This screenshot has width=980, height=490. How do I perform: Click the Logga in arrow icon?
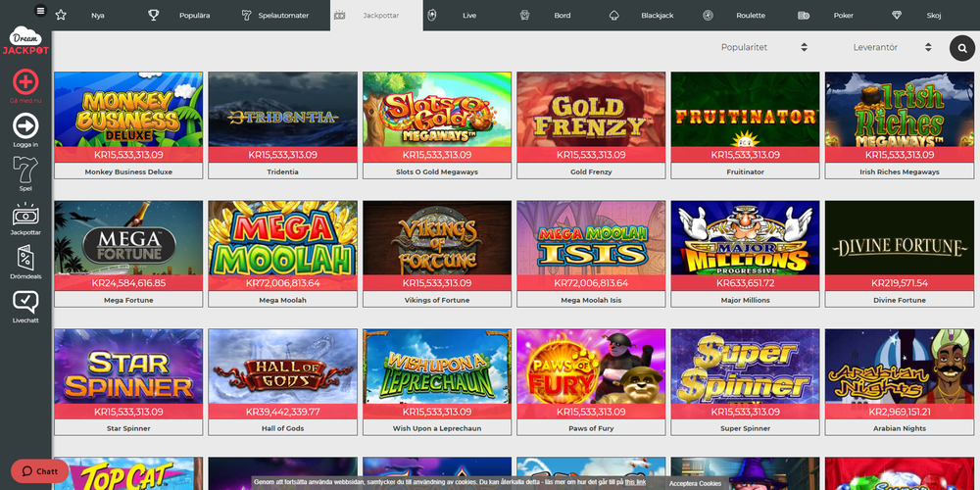[25, 125]
